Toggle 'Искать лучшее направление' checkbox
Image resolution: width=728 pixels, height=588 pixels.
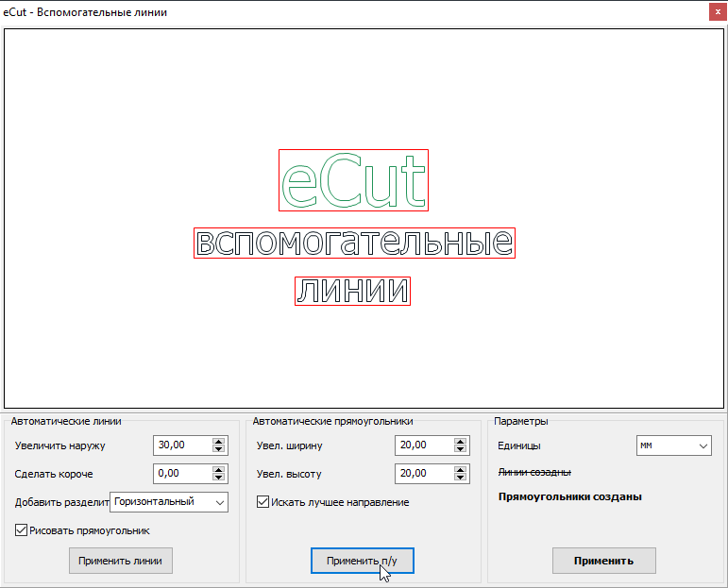[x=262, y=502]
